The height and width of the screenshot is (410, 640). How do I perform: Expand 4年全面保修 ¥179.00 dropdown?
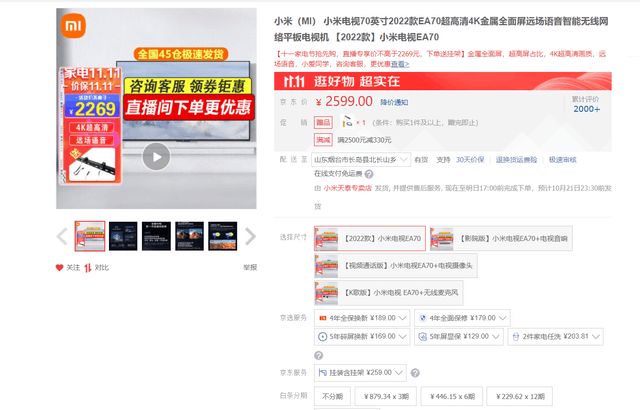click(x=462, y=318)
